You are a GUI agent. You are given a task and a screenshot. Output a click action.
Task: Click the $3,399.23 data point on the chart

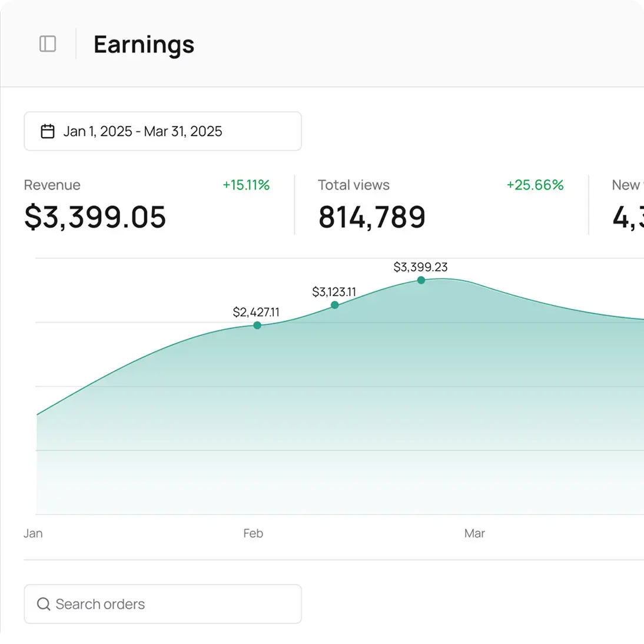pos(421,280)
